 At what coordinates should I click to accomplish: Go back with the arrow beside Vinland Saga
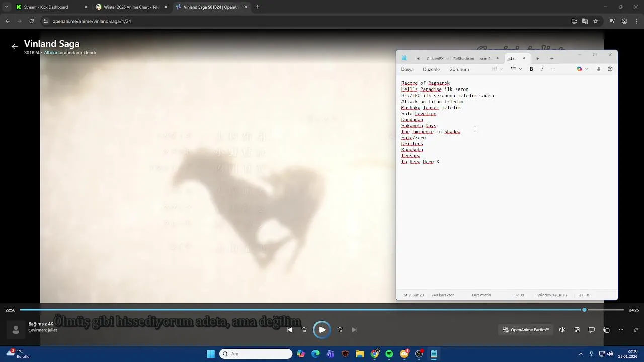(x=15, y=46)
